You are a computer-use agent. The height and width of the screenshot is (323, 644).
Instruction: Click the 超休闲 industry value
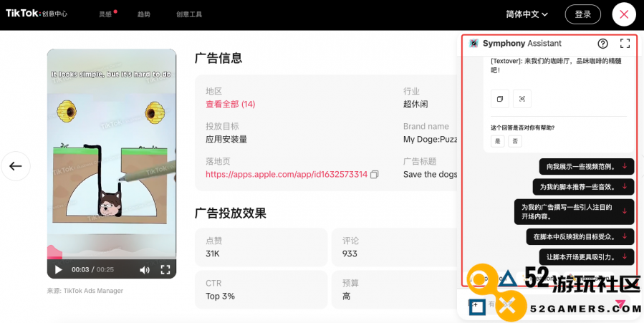click(x=415, y=105)
